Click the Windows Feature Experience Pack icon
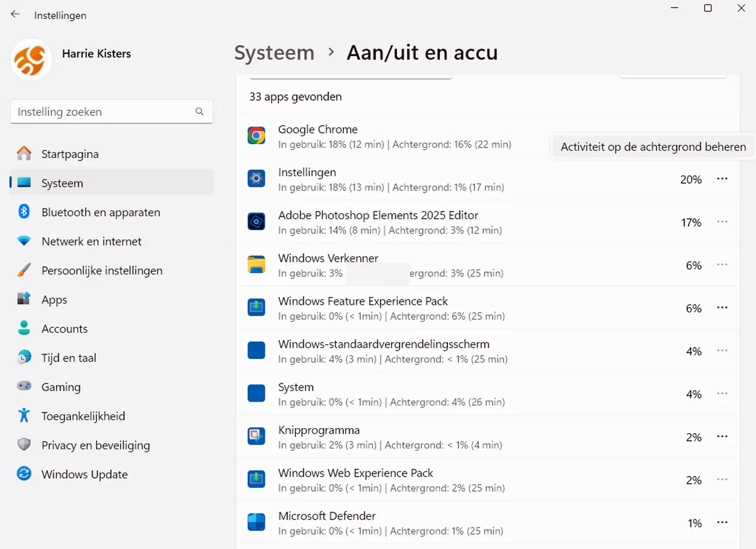This screenshot has height=549, width=756. tap(256, 307)
